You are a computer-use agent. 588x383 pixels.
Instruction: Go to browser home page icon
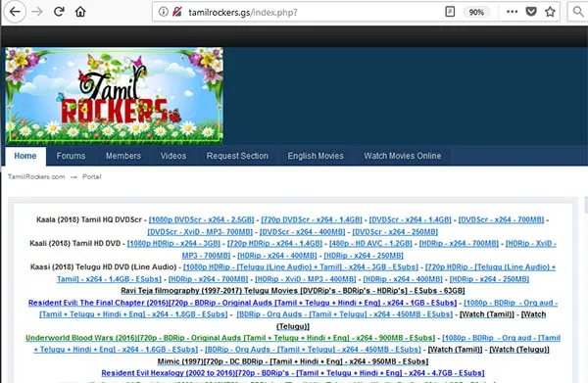click(x=80, y=12)
